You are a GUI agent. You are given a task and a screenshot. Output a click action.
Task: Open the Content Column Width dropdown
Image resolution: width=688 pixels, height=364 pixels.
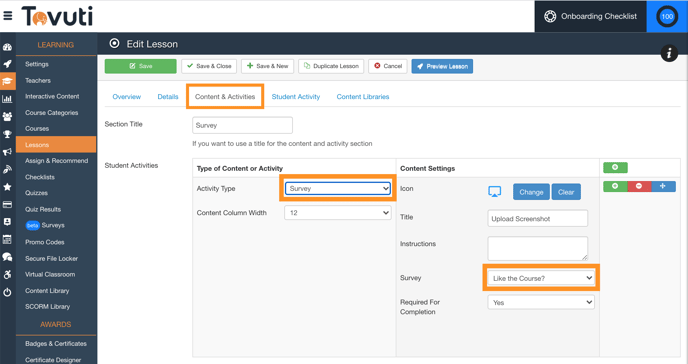point(337,213)
